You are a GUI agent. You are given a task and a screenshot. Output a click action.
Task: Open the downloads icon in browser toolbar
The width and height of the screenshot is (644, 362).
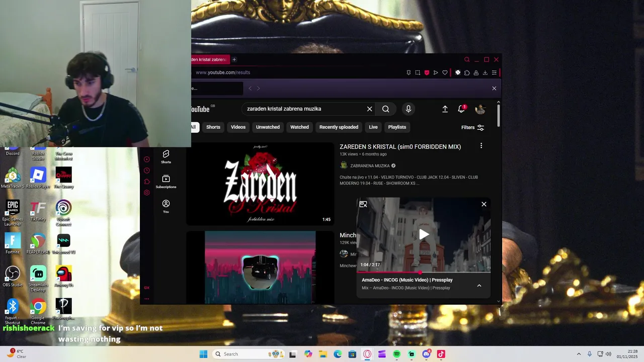[x=485, y=72]
